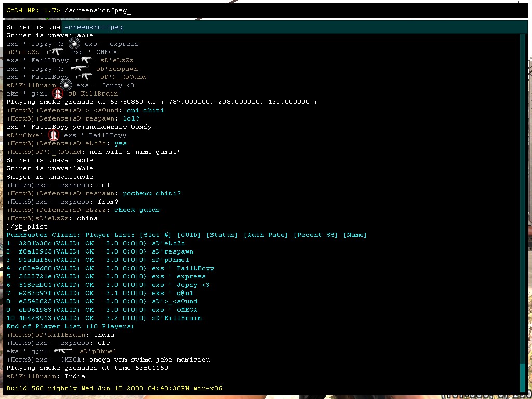
Task: Select the screenshotJpeg autocomplete suggestion
Action: pos(94,27)
